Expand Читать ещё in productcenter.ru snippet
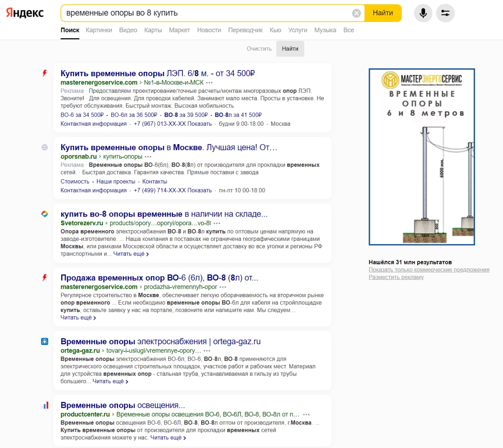 [x=168, y=437]
